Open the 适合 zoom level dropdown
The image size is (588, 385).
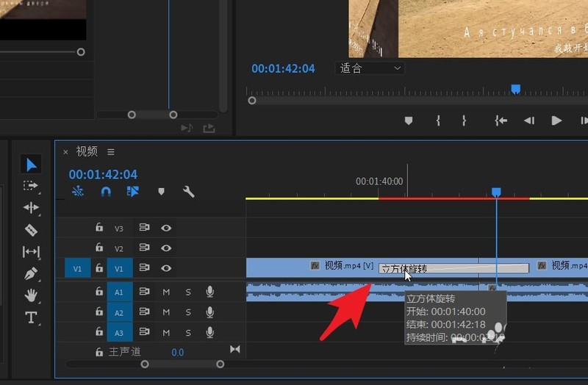(370, 68)
